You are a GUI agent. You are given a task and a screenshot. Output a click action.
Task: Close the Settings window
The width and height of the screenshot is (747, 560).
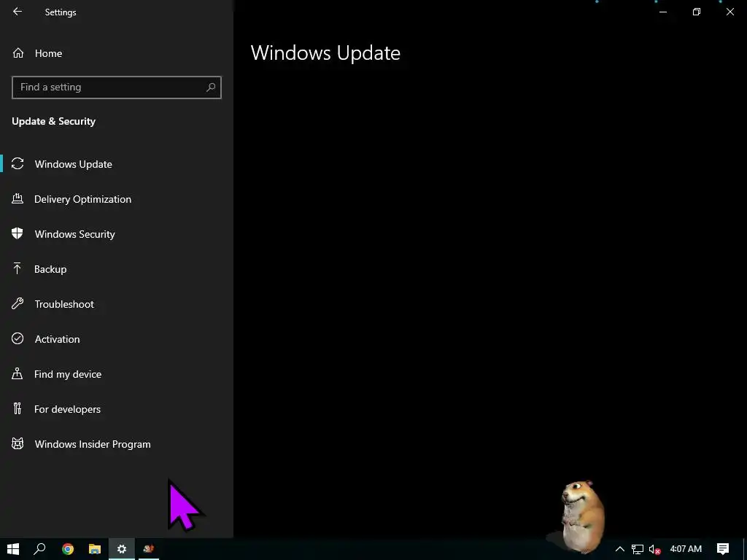[729, 12]
